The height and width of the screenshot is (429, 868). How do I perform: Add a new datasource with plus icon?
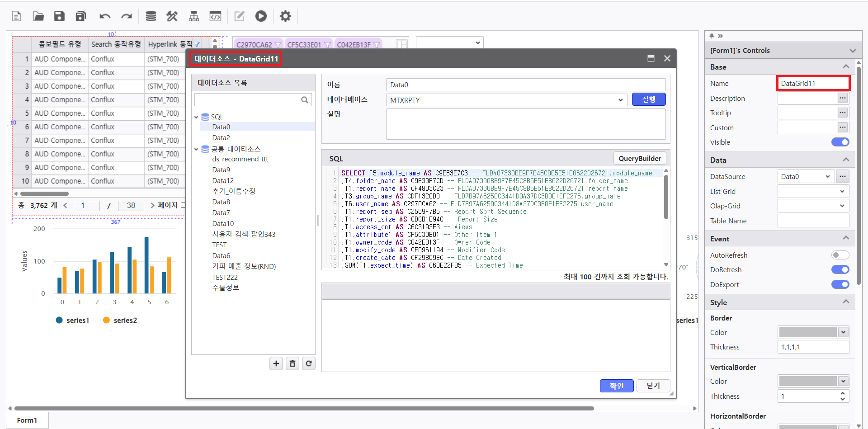(x=276, y=363)
